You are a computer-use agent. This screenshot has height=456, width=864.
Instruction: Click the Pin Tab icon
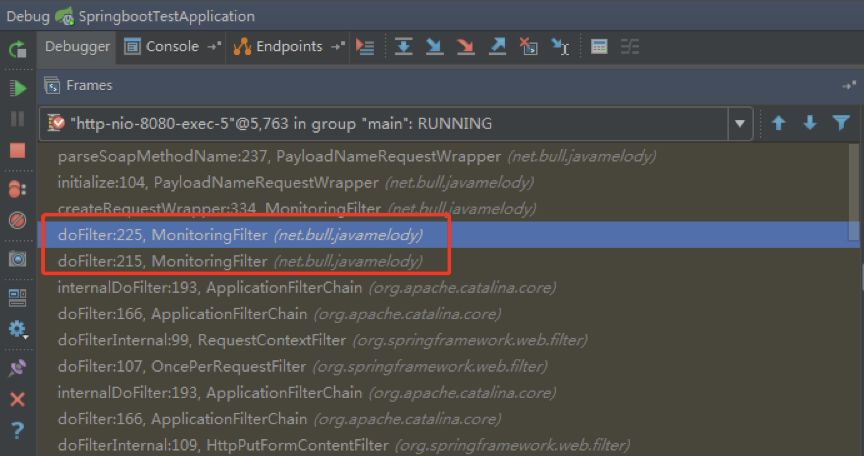point(17,368)
